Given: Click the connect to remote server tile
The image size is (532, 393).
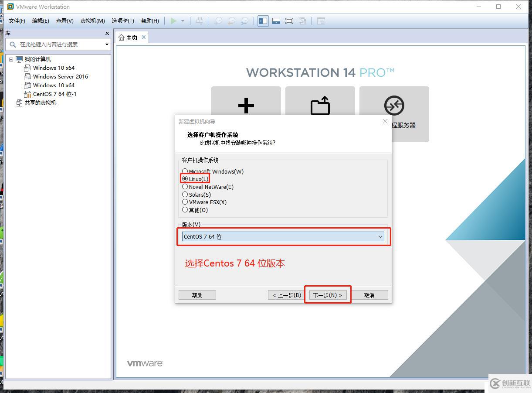Looking at the screenshot, I should coord(394,114).
